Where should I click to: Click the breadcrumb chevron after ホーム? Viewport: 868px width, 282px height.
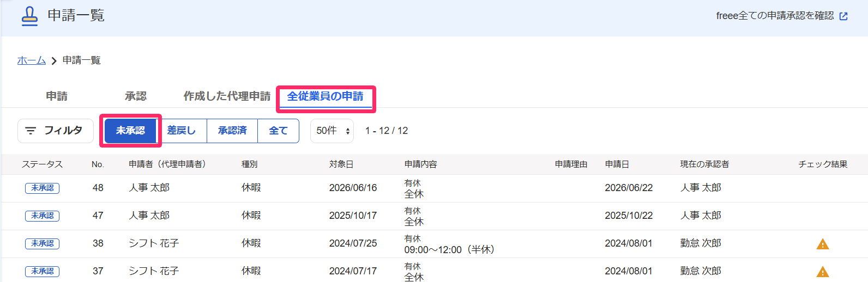point(54,61)
